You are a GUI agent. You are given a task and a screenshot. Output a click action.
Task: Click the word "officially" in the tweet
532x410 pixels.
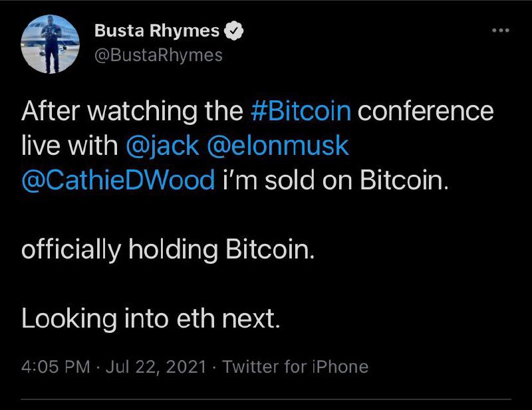(70, 250)
